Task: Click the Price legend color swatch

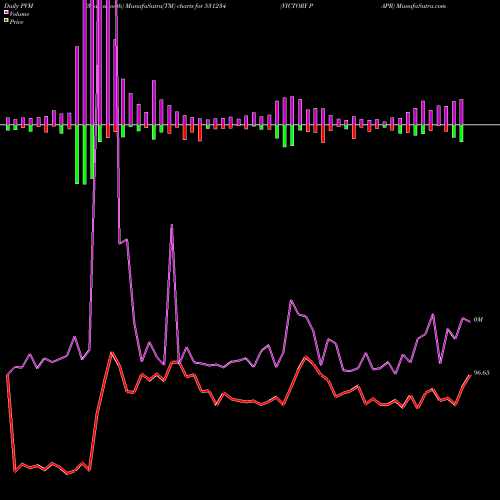Action: pos(6,21)
